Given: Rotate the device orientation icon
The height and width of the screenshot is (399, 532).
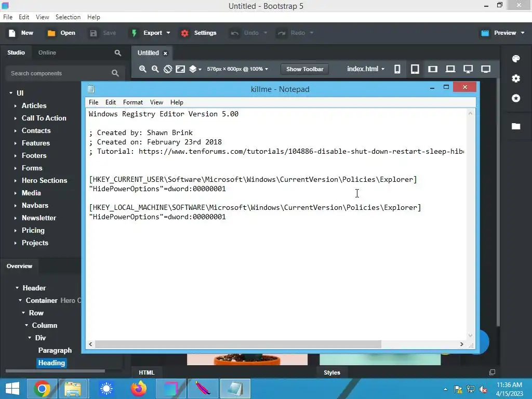Looking at the screenshot, I should point(168,69).
